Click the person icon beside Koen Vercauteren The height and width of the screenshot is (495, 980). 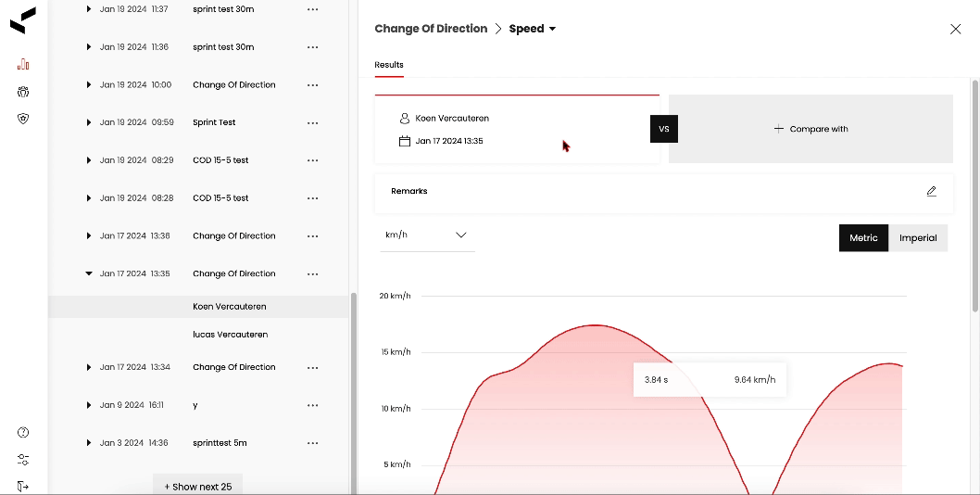tap(405, 119)
